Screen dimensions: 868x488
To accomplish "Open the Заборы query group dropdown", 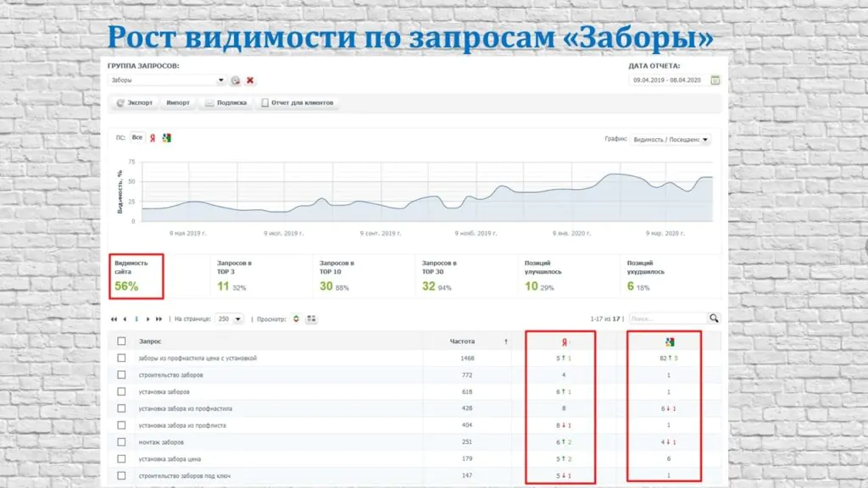I will (x=167, y=80).
